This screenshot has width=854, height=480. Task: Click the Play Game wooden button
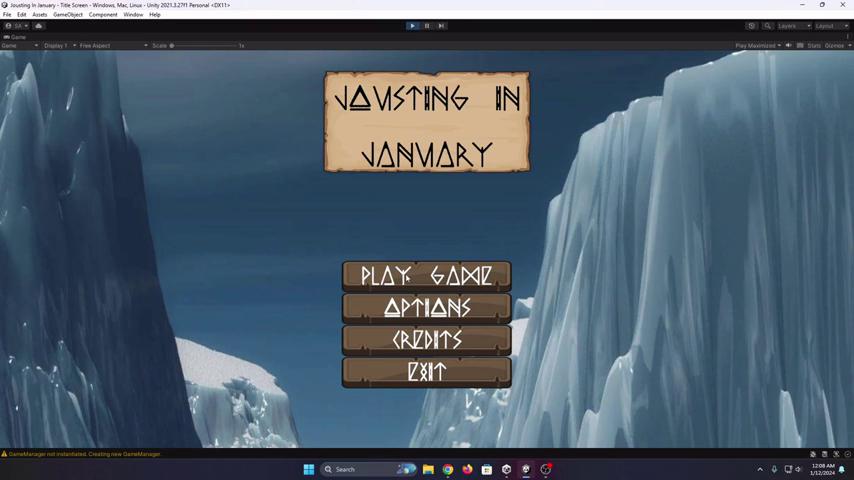click(426, 276)
